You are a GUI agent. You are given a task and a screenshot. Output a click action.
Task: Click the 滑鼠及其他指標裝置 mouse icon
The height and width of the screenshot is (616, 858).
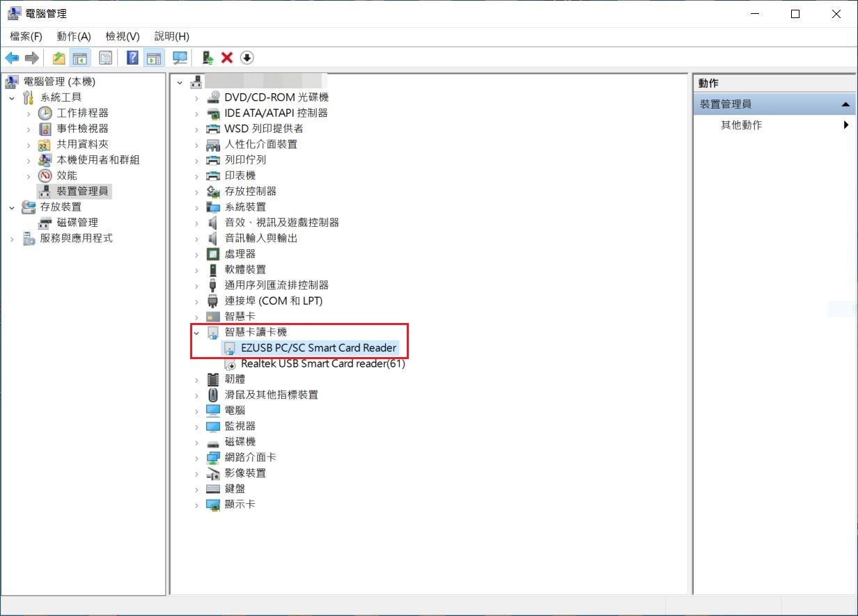click(213, 395)
